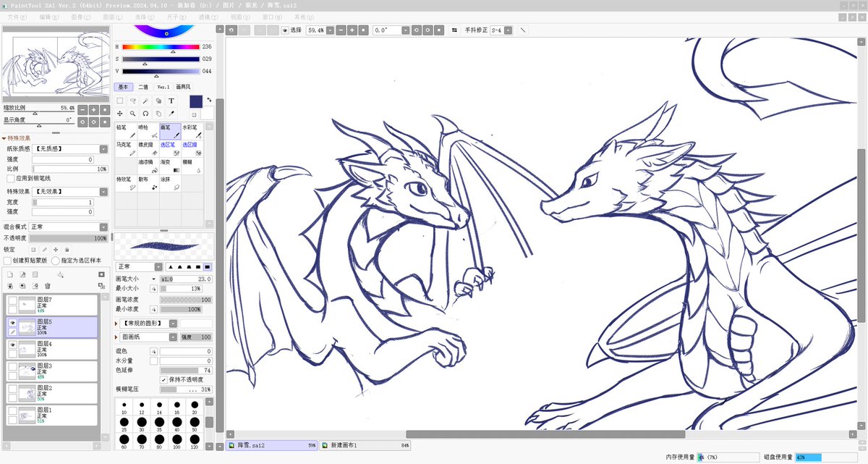The image size is (868, 464).
Task: Click the delete layer trash icon
Action: (48, 286)
